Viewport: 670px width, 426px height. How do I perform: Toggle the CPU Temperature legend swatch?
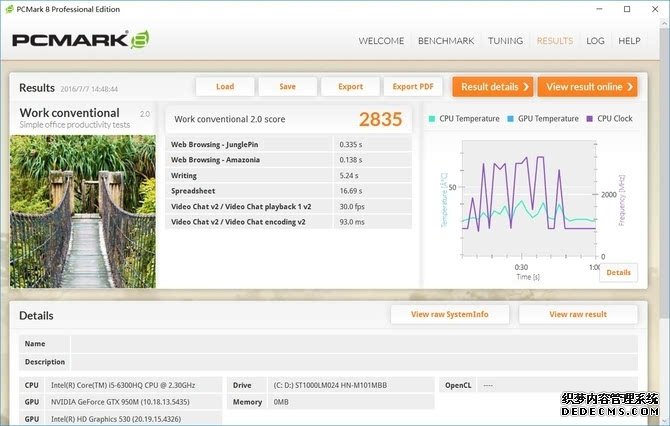click(432, 119)
